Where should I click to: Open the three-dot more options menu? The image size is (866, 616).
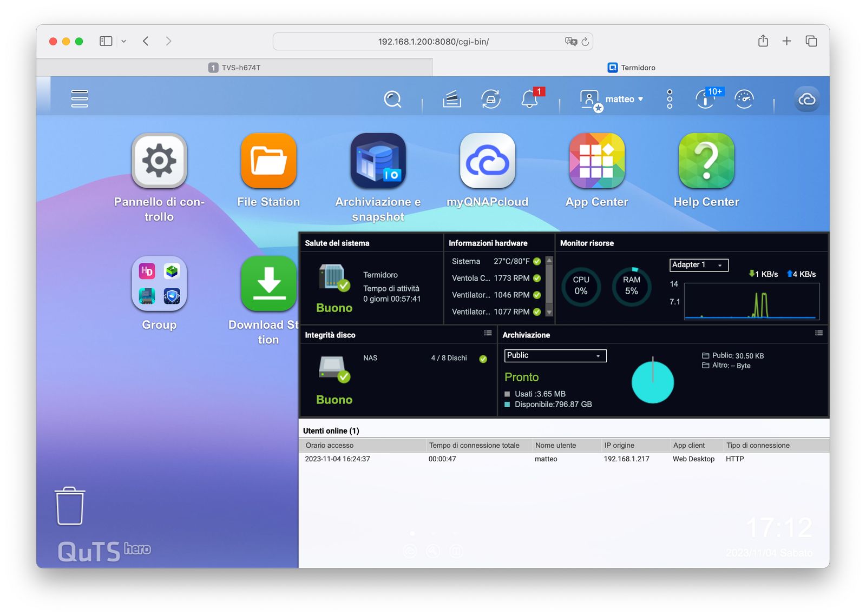click(670, 99)
